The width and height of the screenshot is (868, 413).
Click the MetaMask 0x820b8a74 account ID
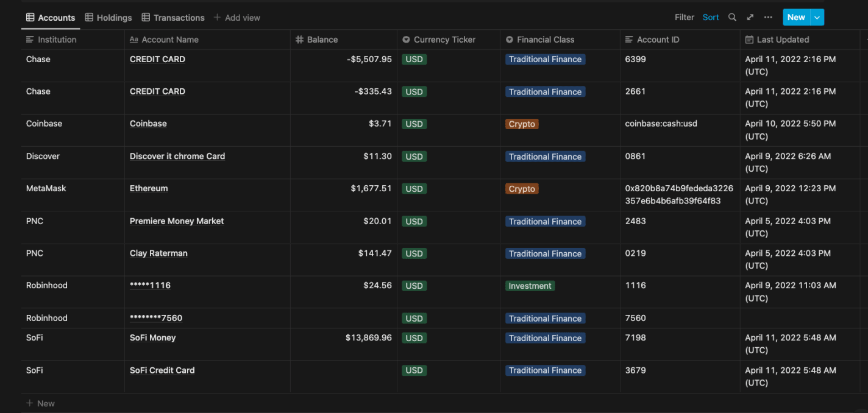679,194
